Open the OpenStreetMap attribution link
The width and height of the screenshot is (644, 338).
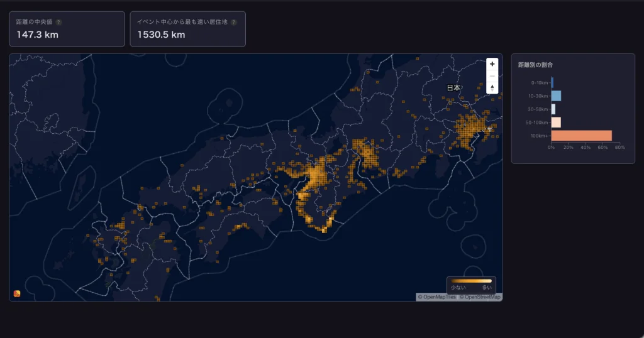pos(480,297)
